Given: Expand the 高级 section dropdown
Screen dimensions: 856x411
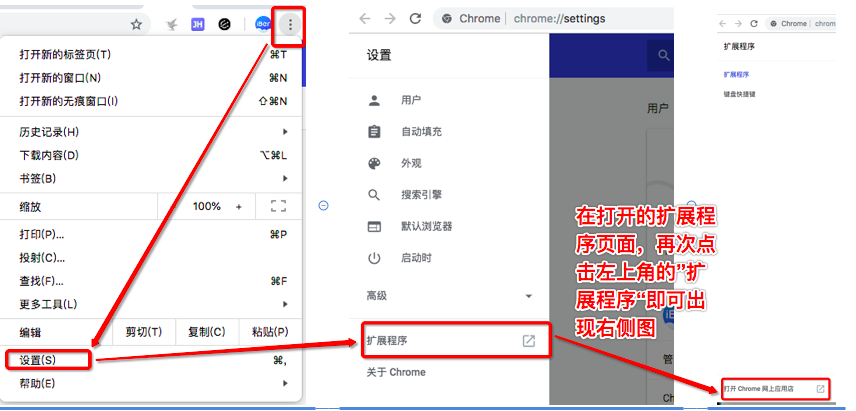Looking at the screenshot, I should coord(528,296).
